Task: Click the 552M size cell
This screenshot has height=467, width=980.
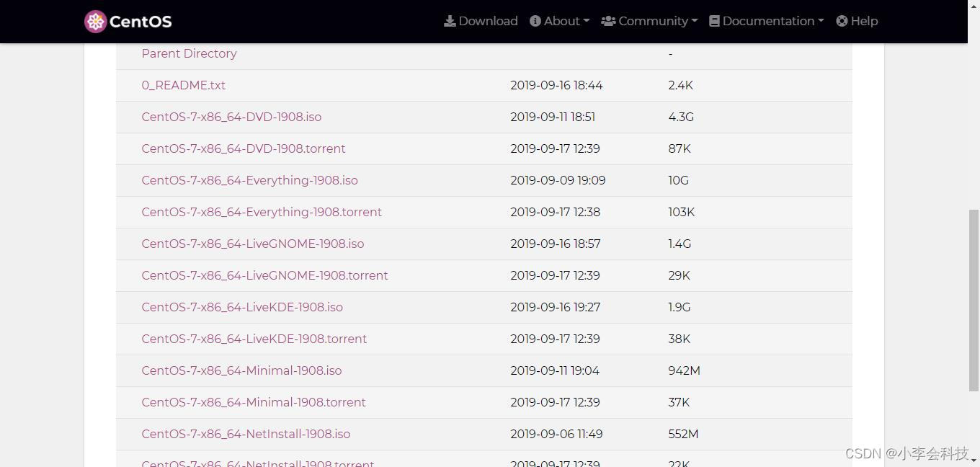Action: point(683,434)
